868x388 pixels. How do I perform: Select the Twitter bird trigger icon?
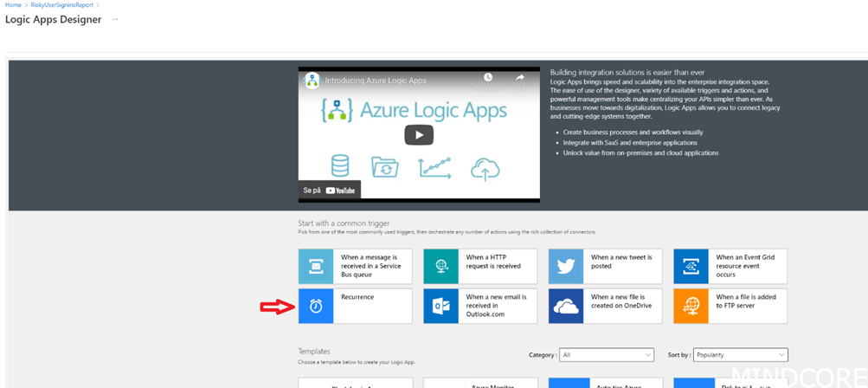[x=566, y=267]
